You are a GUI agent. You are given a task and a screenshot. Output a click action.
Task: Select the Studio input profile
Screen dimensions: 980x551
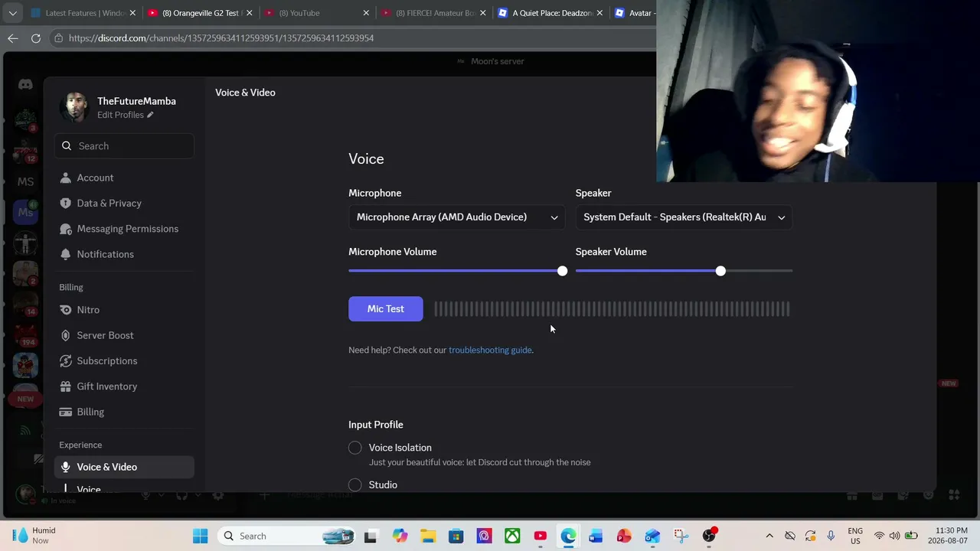355,485
